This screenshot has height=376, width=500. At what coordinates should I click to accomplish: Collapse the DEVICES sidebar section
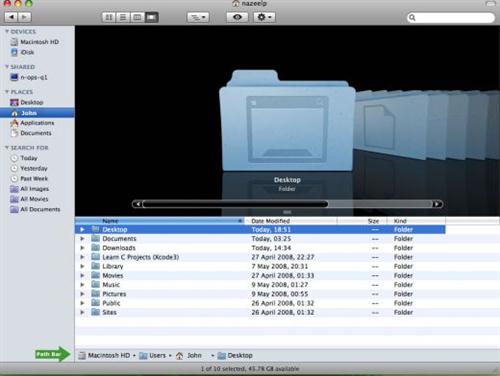pyautogui.click(x=7, y=31)
